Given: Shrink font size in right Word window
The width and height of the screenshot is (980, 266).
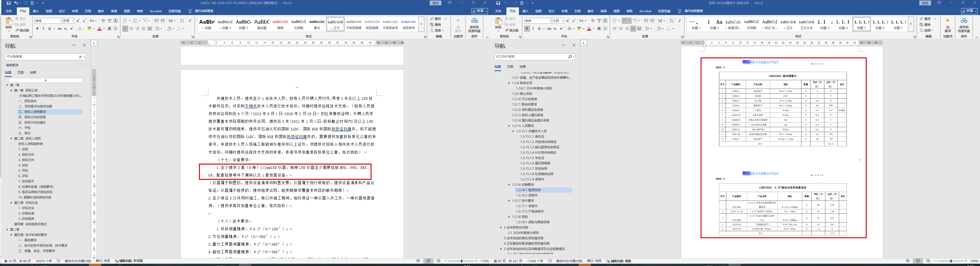Looking at the screenshot, I should coord(574,21).
